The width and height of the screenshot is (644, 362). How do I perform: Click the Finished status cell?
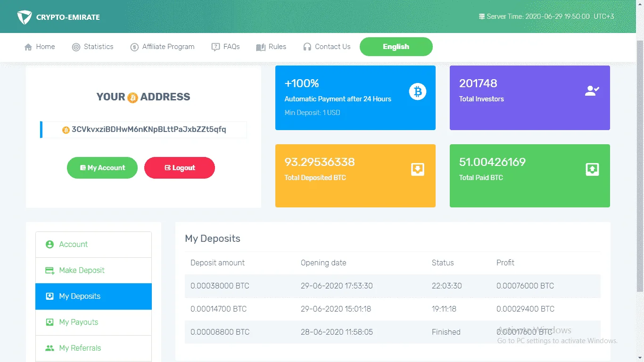pos(446,332)
